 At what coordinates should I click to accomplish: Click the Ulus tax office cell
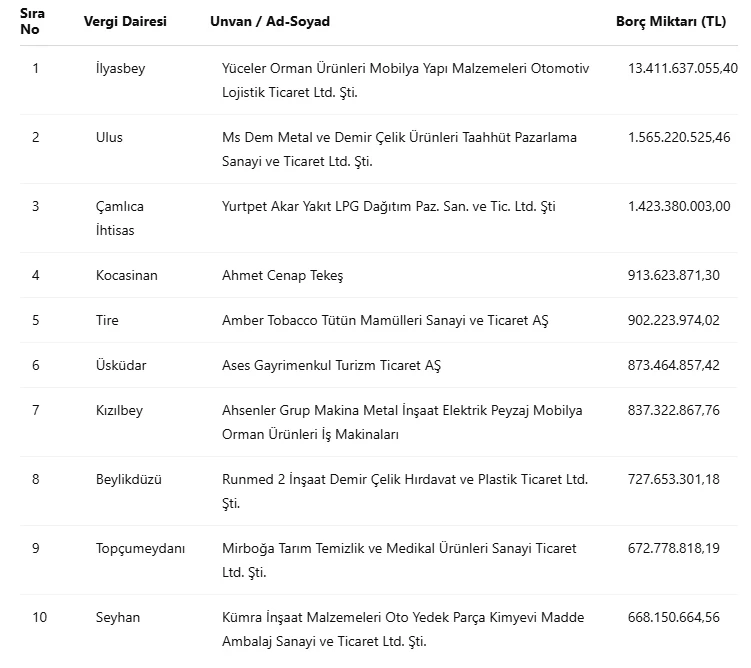pos(109,137)
